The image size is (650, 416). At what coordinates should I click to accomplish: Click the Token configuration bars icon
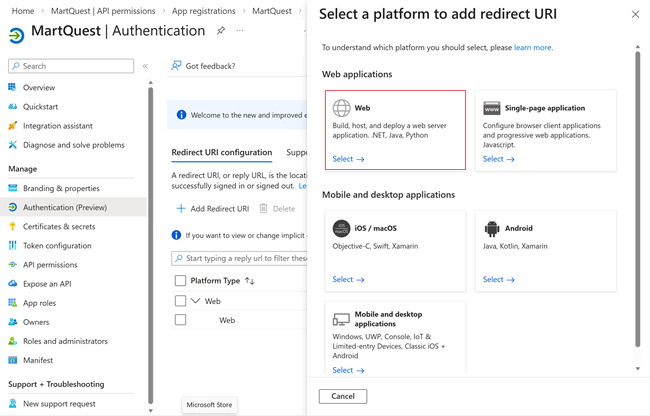[x=12, y=245]
